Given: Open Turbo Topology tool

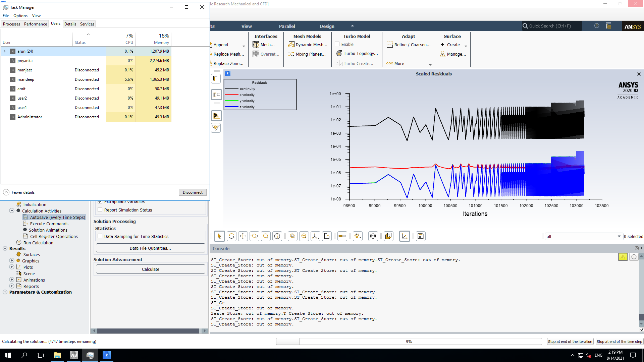Looking at the screenshot, I should tap(357, 54).
